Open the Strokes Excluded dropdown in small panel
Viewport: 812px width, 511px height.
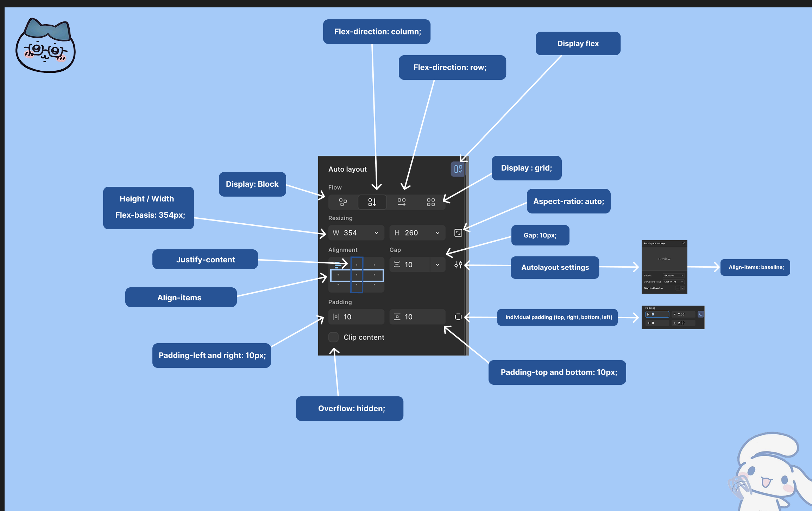673,275
